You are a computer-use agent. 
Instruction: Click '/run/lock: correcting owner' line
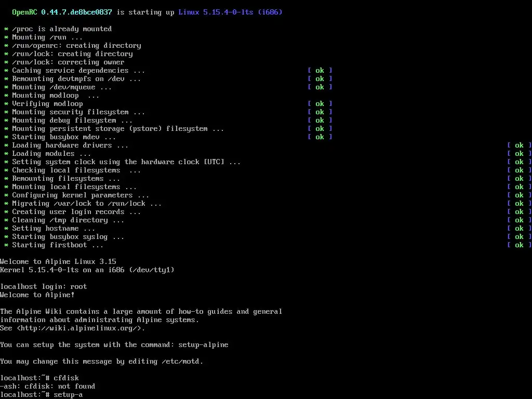[68, 62]
